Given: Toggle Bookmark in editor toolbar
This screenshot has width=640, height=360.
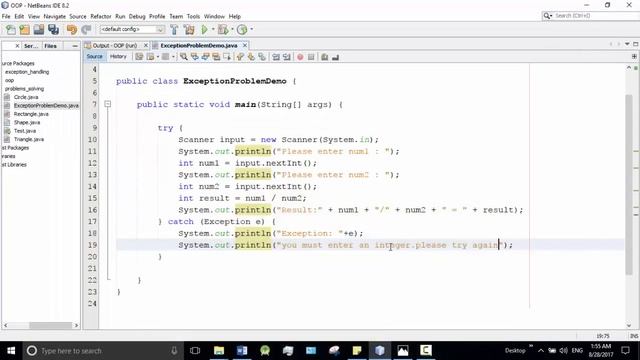Looking at the screenshot, I should tap(262, 57).
